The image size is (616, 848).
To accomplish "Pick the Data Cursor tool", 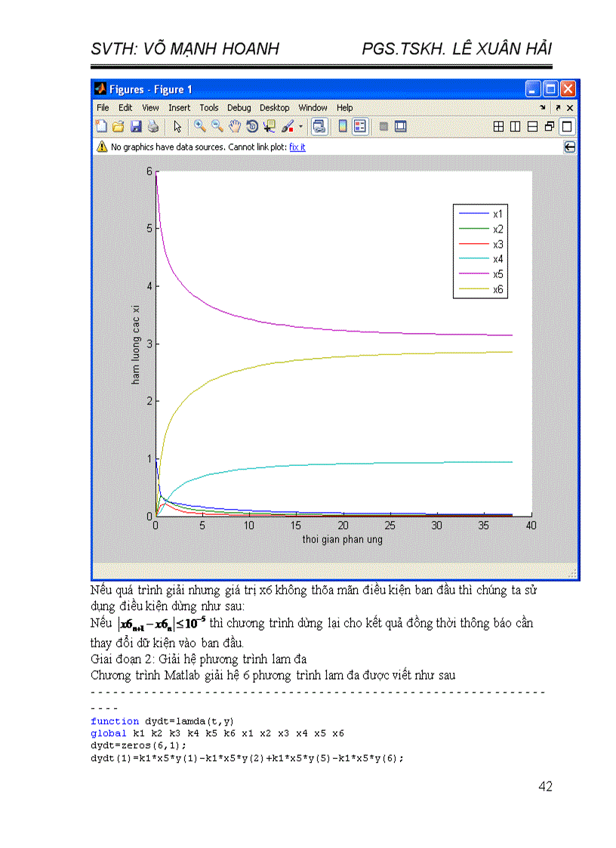I will point(269,127).
